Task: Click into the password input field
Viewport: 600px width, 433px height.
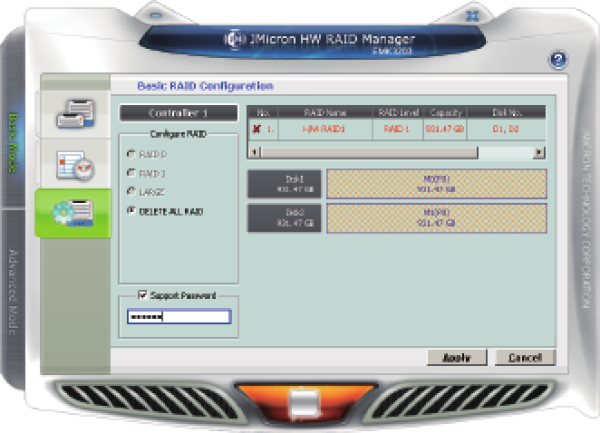Action: (178, 317)
